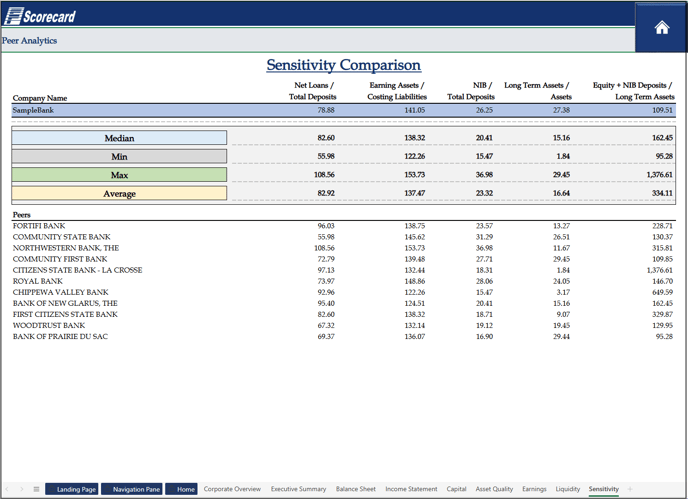Switch to Executive Summary tab
The height and width of the screenshot is (499, 688).
pyautogui.click(x=298, y=489)
